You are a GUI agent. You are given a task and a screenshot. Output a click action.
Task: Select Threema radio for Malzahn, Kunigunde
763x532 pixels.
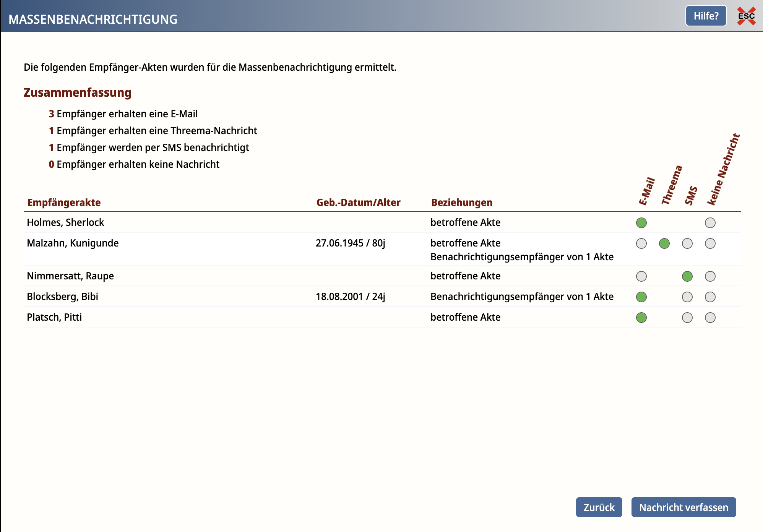click(x=664, y=243)
